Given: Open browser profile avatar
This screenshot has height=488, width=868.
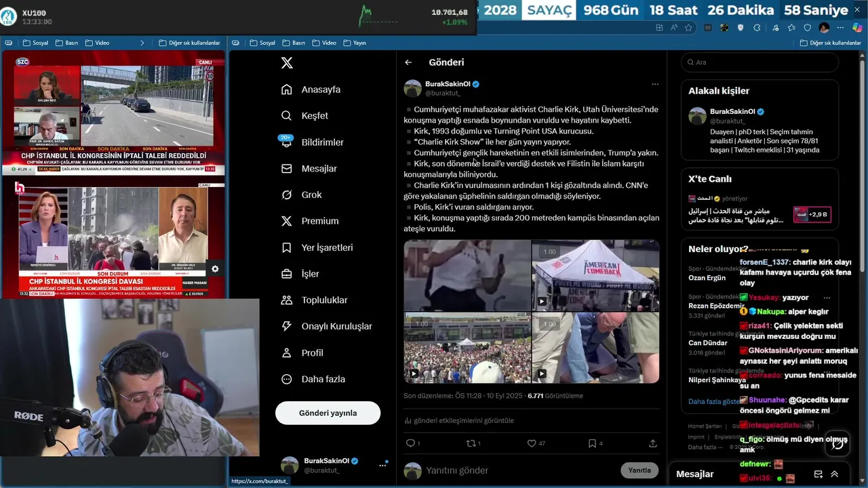Looking at the screenshot, I should click(824, 28).
